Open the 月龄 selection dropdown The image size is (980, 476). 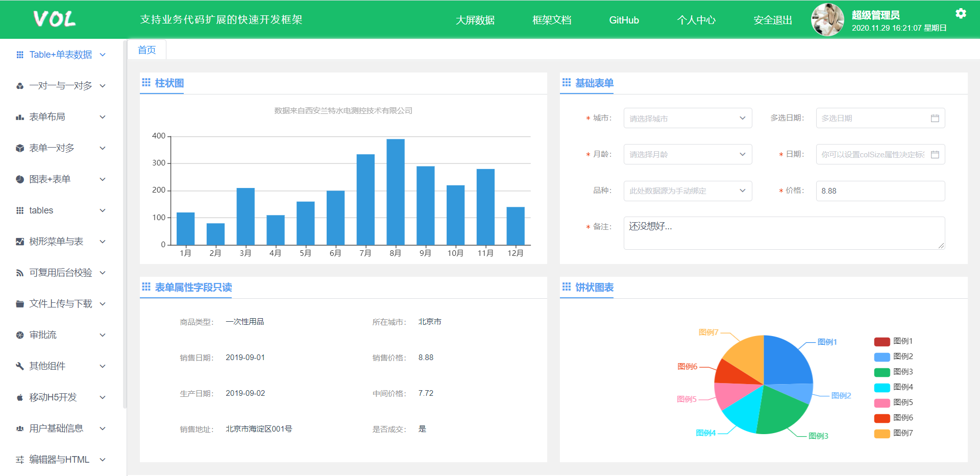click(x=687, y=155)
